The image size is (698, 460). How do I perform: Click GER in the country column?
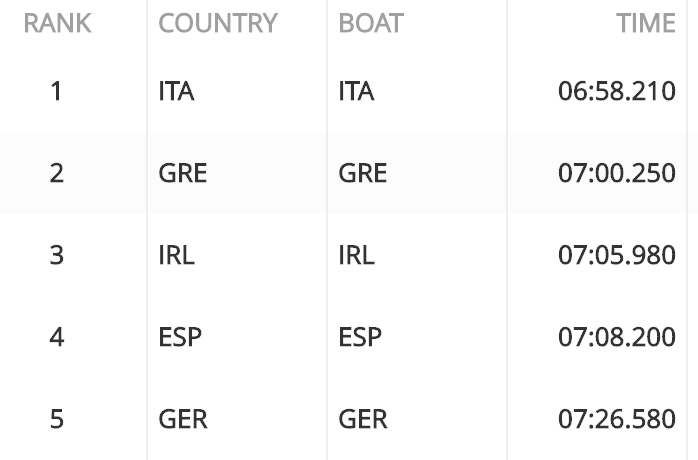pyautogui.click(x=183, y=419)
